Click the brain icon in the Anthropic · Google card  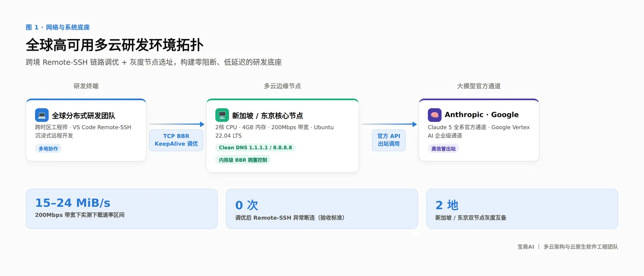click(435, 115)
